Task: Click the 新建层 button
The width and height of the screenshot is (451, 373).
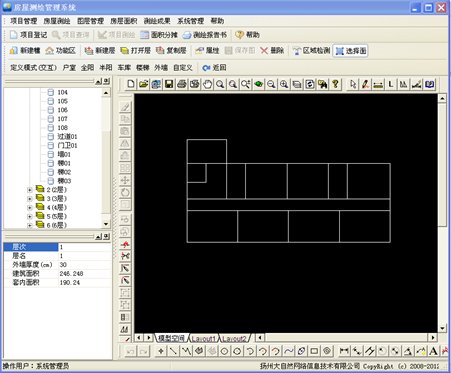Action: pyautogui.click(x=100, y=51)
